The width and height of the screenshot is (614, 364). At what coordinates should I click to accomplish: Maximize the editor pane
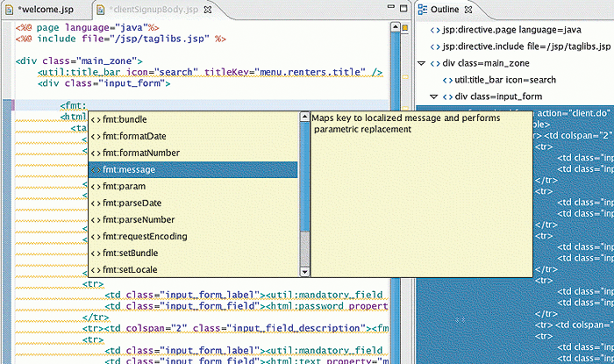pyautogui.click(x=403, y=8)
